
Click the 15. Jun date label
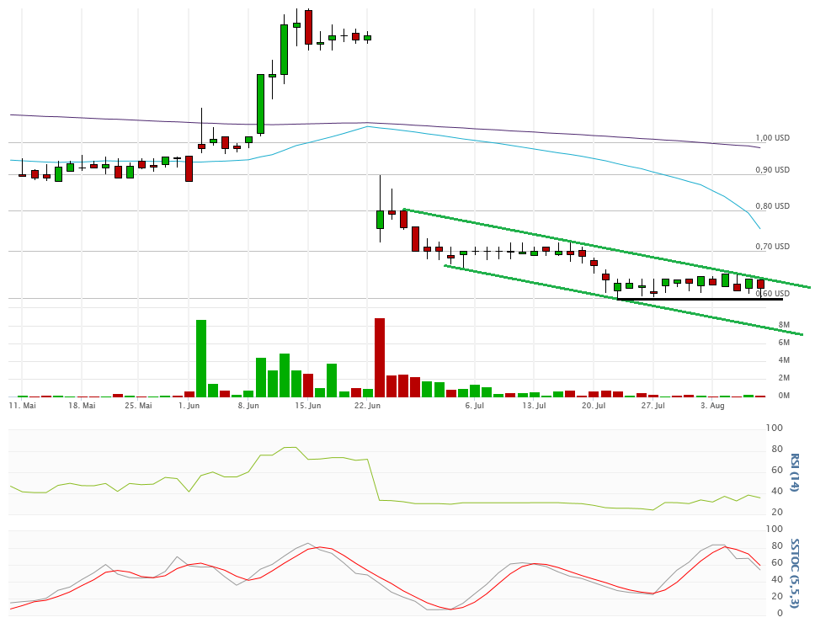[308, 406]
